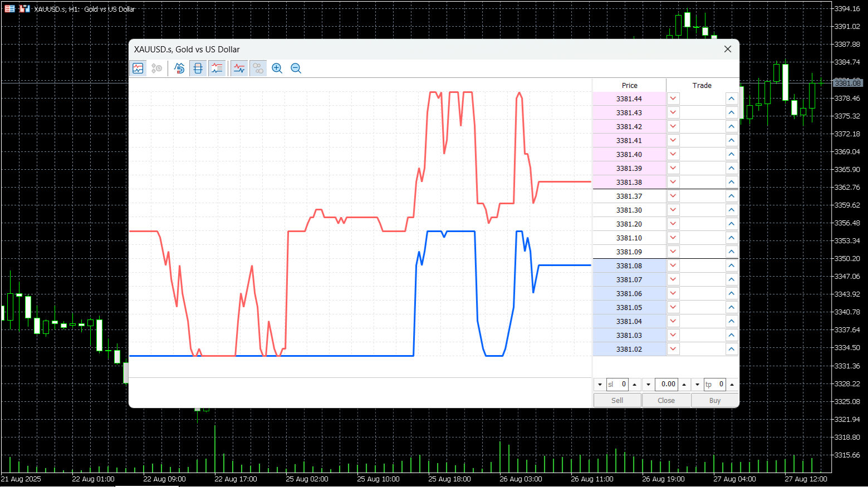This screenshot has width=868, height=487.
Task: Decrease the tp take profit value
Action: [x=698, y=385]
